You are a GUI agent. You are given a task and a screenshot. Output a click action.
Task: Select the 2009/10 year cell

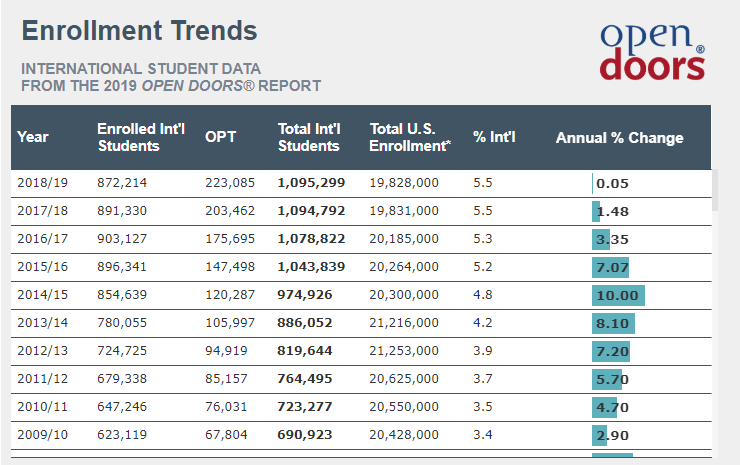coord(42,435)
